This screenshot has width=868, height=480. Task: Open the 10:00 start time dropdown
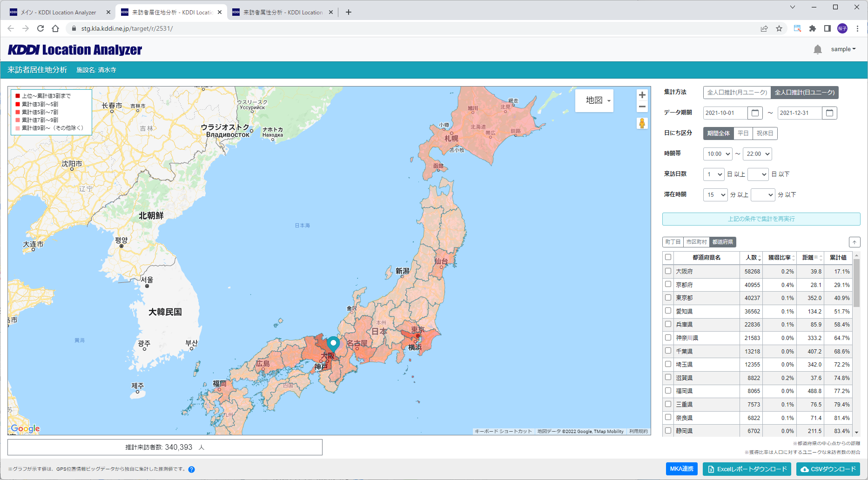[717, 153]
